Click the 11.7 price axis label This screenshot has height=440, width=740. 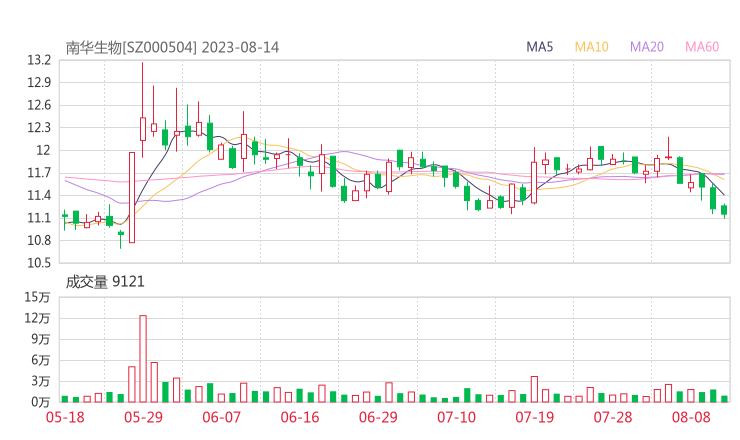(39, 173)
